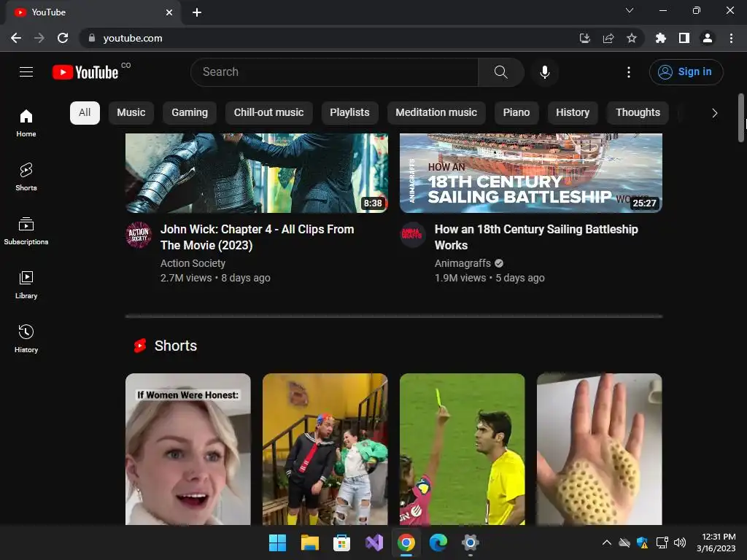Click the Sign in button
747x560 pixels.
tap(686, 72)
